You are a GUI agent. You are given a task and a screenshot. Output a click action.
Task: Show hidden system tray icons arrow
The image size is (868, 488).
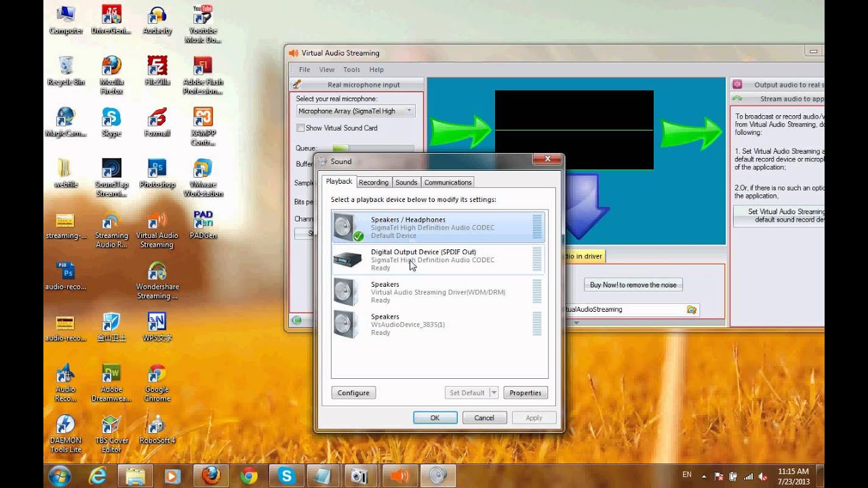[x=704, y=476]
